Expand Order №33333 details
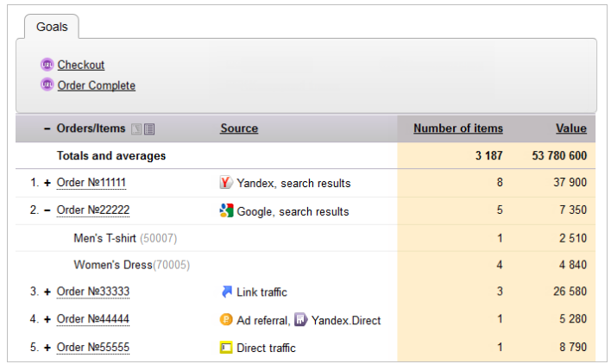The height and width of the screenshot is (364, 611). click(47, 292)
